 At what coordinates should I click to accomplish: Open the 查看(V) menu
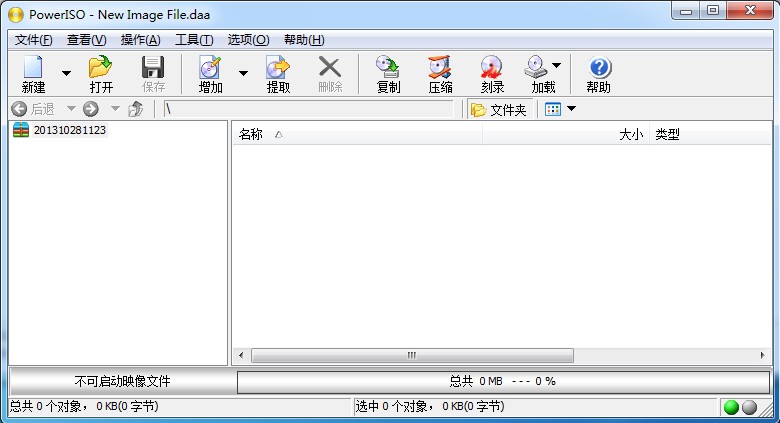[x=87, y=40]
